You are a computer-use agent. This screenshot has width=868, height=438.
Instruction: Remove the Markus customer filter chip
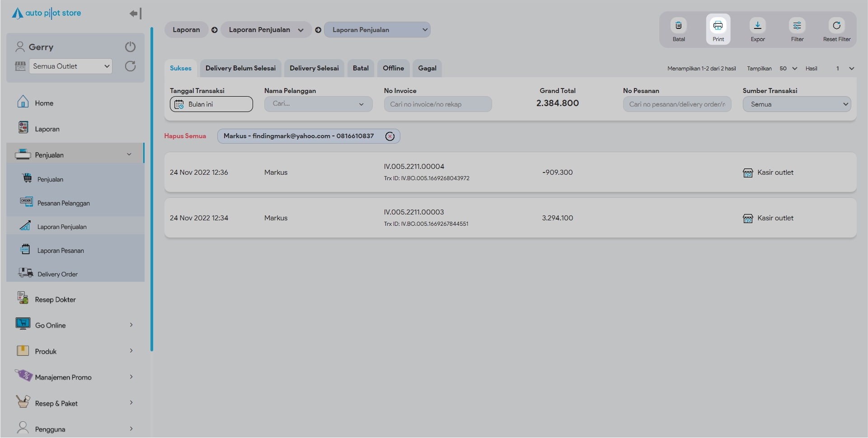(x=389, y=136)
